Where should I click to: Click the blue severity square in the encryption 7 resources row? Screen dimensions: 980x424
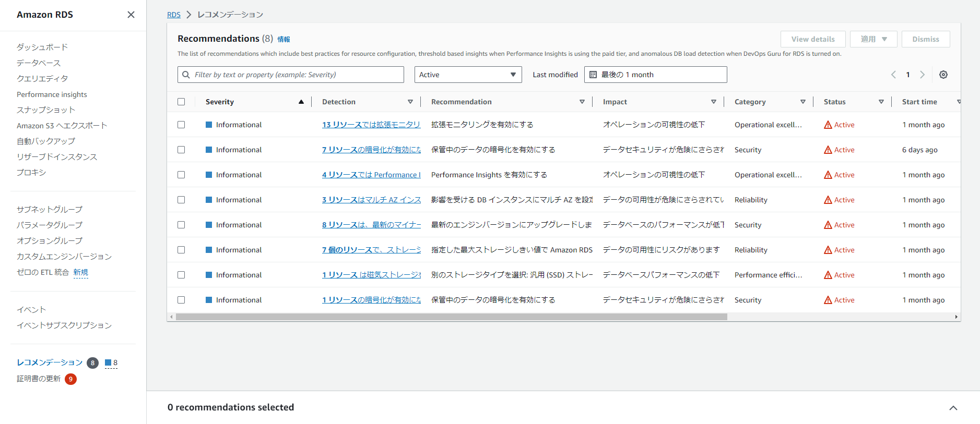point(209,150)
